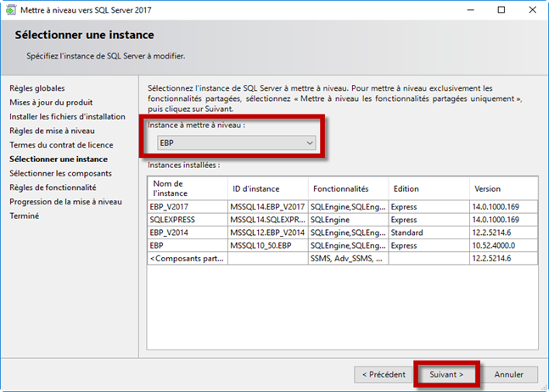549x392 pixels.
Task: Click 'Fonctionnalités' column header
Action: [348, 188]
